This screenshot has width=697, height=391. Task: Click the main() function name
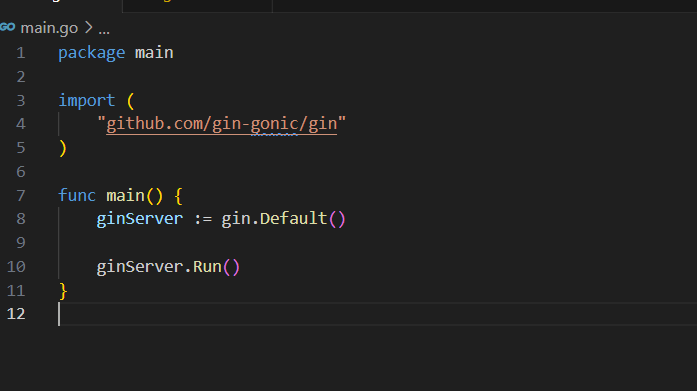coord(125,196)
